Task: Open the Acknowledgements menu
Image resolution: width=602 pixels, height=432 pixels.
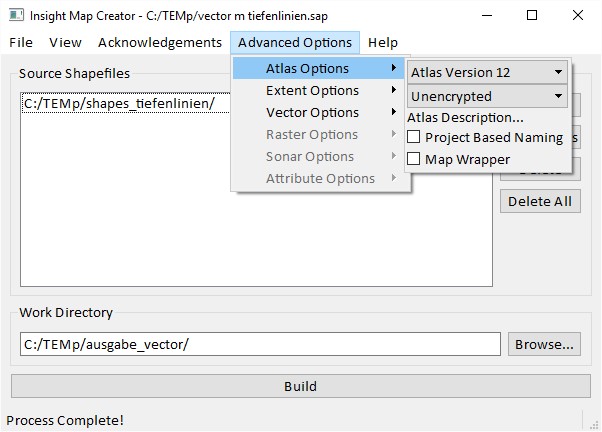Action: (x=160, y=42)
